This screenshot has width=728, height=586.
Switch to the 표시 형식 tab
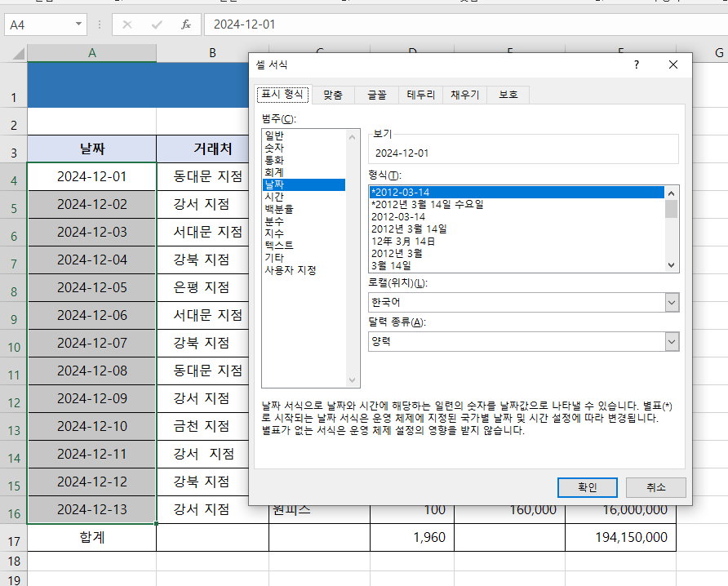pyautogui.click(x=282, y=95)
